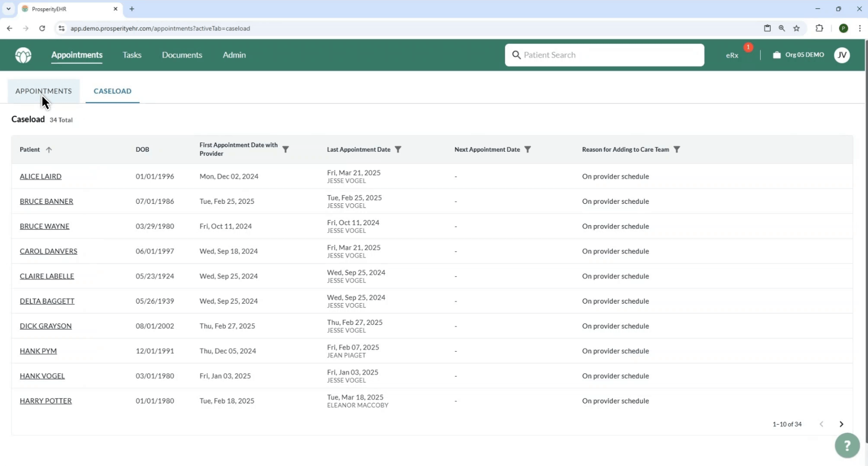Screen dimensions: 868x466
Task: Click Alice Laird's DOB 01/01/1996
Action: (155, 176)
